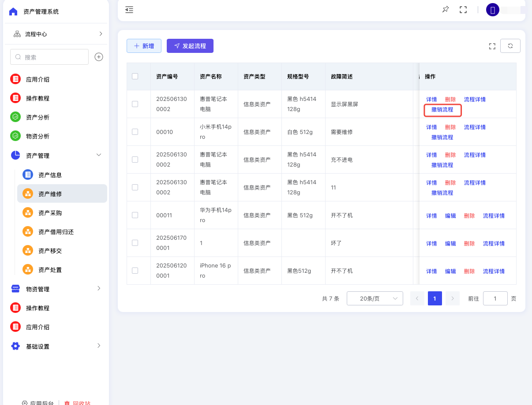Image resolution: width=532 pixels, height=405 pixels.
Task: Click 撤销流程 for the 显示屏黑屏 row
Action: pyautogui.click(x=442, y=110)
